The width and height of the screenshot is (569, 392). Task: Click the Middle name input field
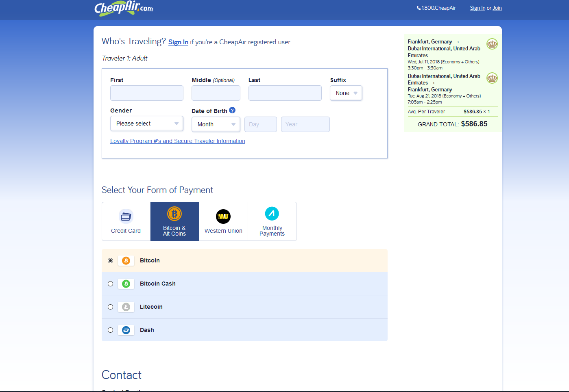coord(216,93)
